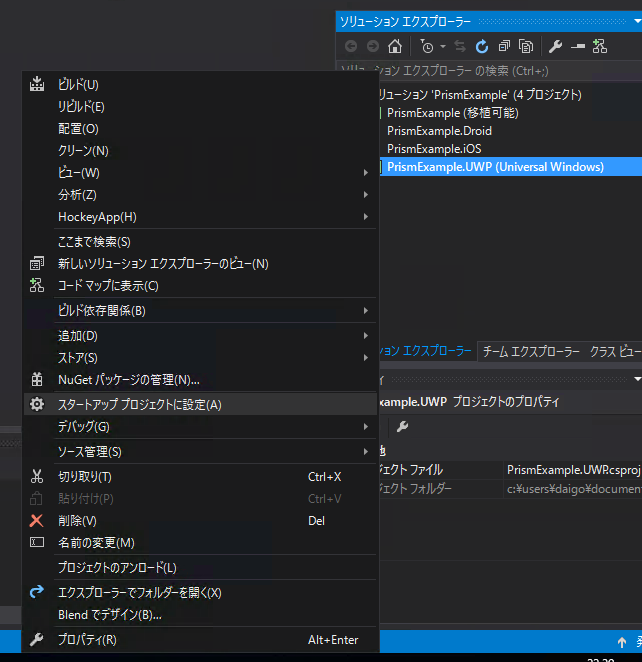Click the Home icon in Solution Explorer
The image size is (642, 662).
(x=395, y=46)
